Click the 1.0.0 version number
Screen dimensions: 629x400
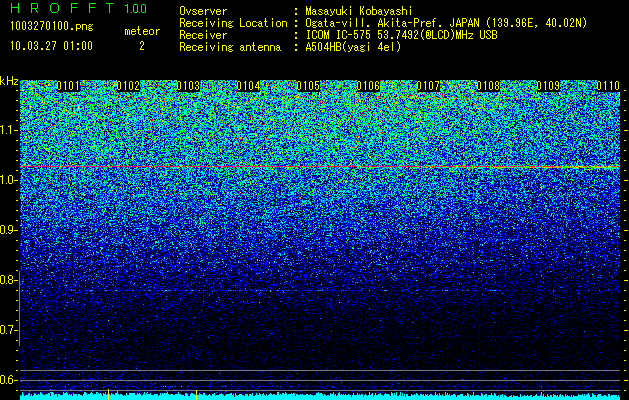136,9
